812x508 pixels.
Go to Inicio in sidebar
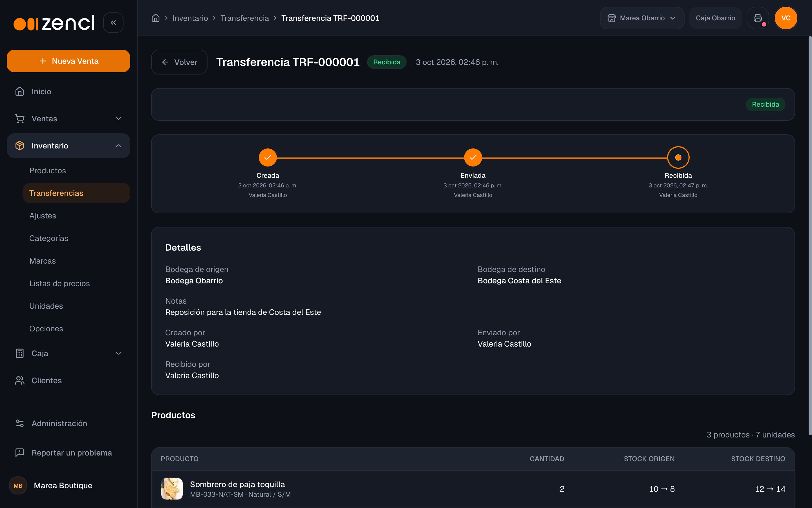point(69,91)
